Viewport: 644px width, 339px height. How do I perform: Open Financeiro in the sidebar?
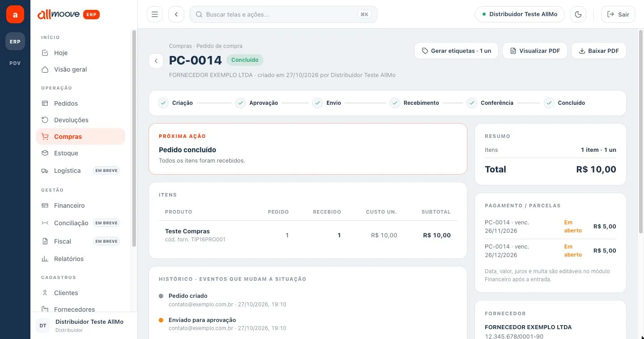click(80, 206)
